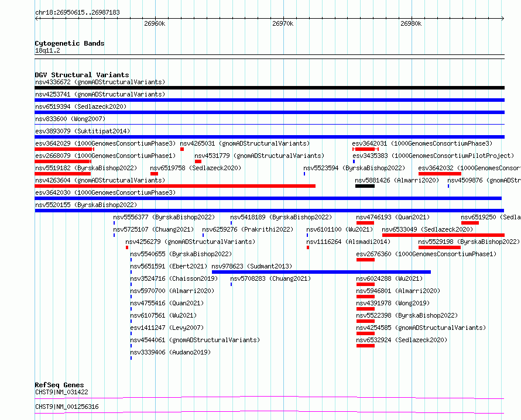Open nsv978623 (Sudmant2013) label

pos(252,266)
